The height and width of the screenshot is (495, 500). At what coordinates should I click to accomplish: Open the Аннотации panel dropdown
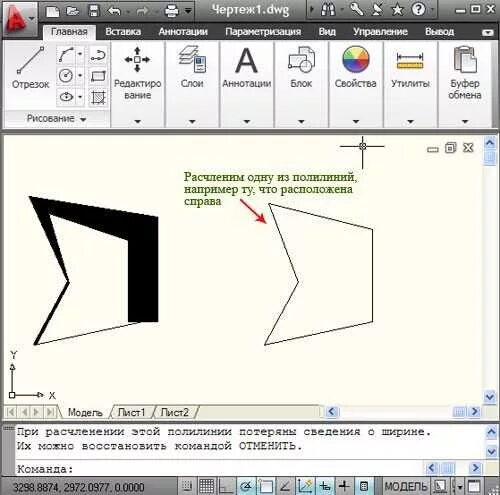tap(247, 122)
